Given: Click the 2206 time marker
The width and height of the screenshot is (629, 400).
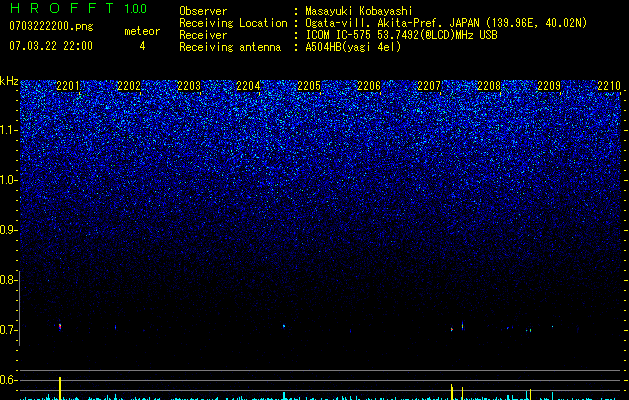Looking at the screenshot, I should pyautogui.click(x=369, y=86).
